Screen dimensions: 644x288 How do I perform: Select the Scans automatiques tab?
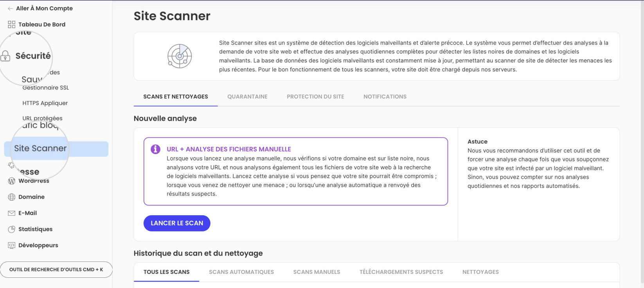(x=241, y=272)
